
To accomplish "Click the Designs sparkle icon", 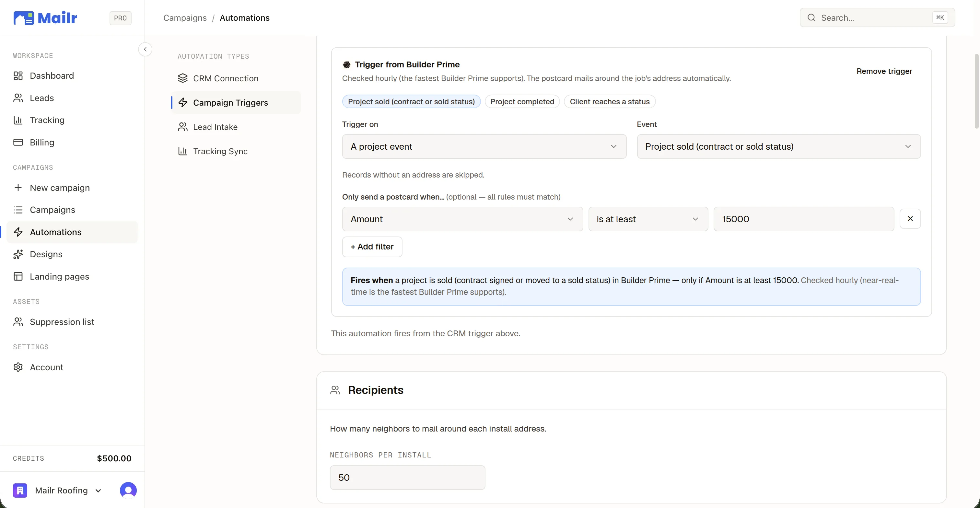I will 18,254.
